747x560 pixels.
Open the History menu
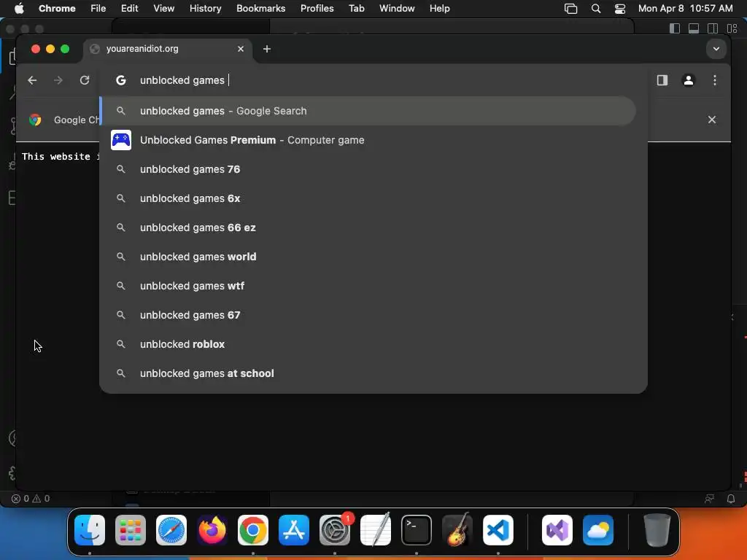click(205, 8)
